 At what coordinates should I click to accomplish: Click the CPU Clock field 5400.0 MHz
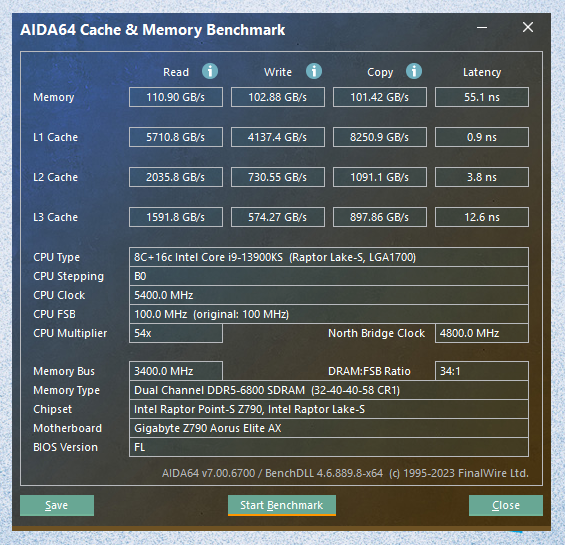(x=329, y=295)
